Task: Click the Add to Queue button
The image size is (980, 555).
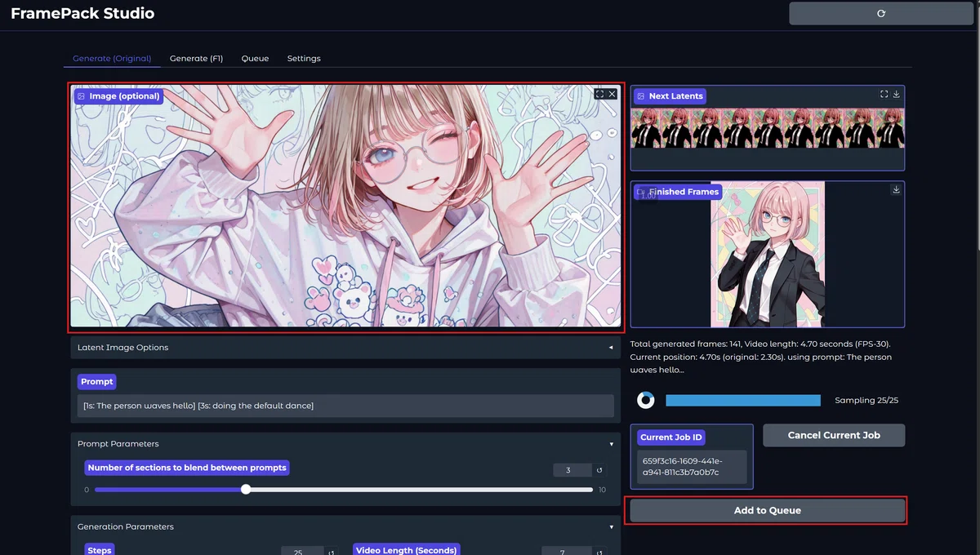Action: pos(767,510)
